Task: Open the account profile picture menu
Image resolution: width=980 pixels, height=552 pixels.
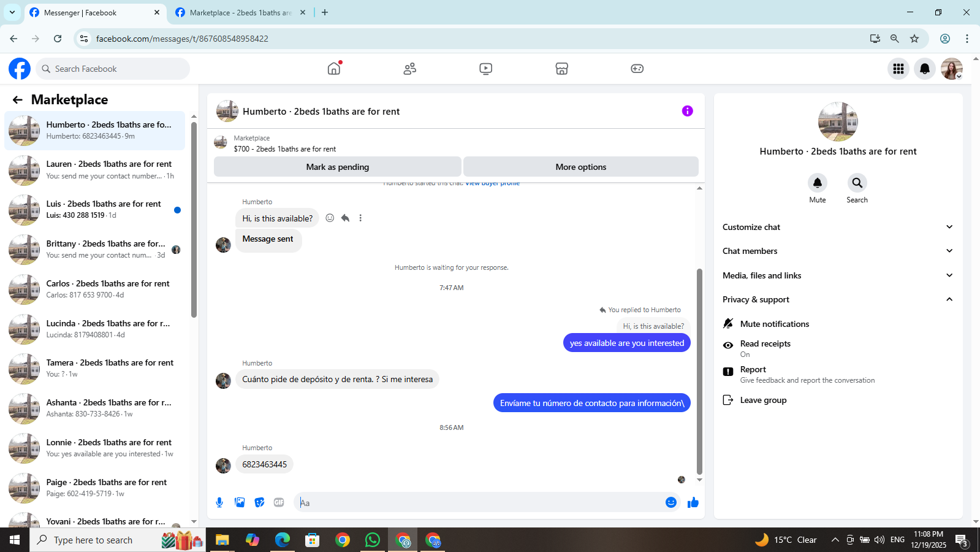Action: pos(952,69)
